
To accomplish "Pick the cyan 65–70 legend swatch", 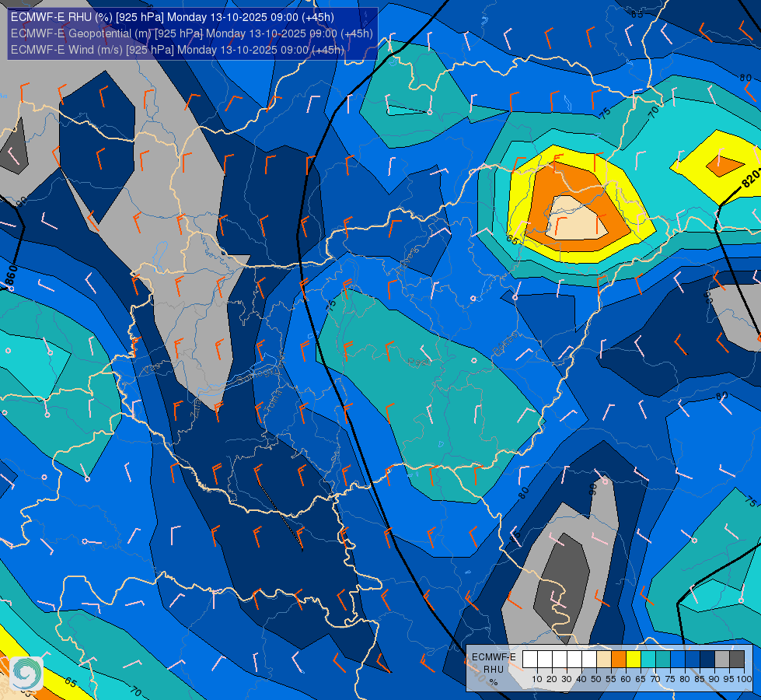I will tap(648, 660).
